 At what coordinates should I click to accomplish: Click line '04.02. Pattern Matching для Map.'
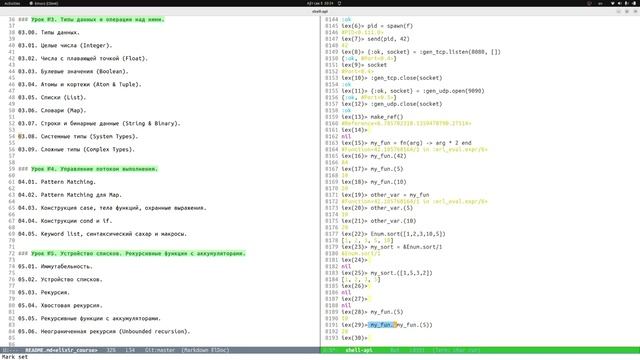(70, 195)
